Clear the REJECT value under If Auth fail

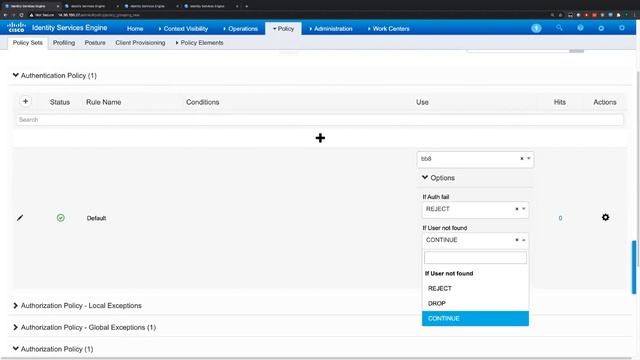[517, 209]
